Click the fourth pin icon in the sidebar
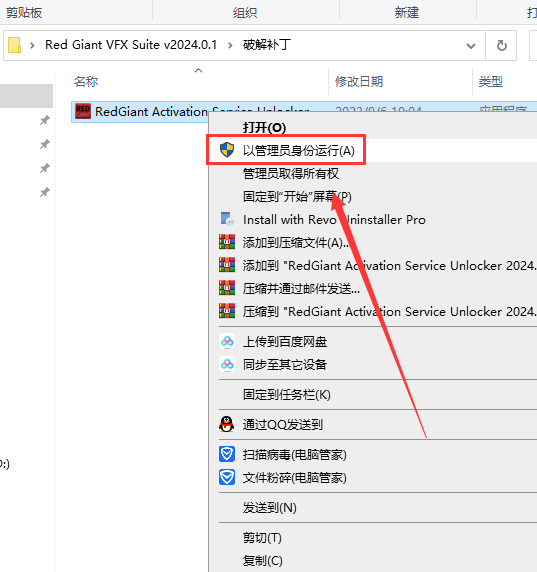This screenshot has height=572, width=537. coord(45,192)
